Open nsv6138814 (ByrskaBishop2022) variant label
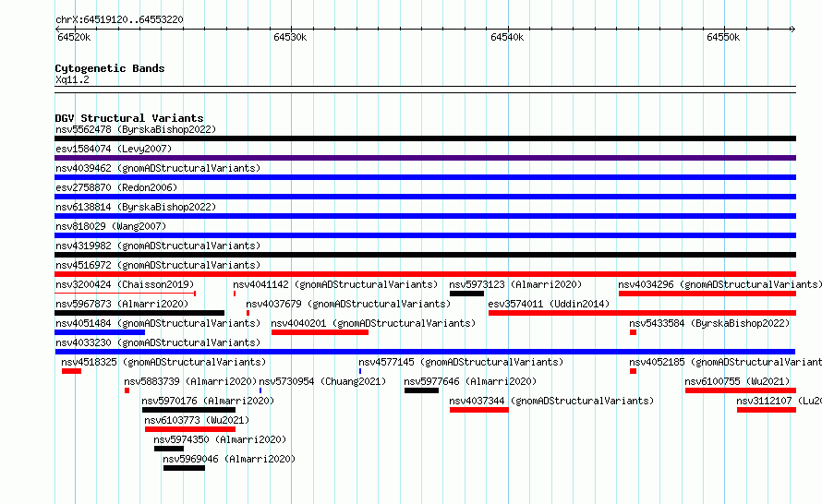Image resolution: width=822 pixels, height=504 pixels. click(x=136, y=207)
